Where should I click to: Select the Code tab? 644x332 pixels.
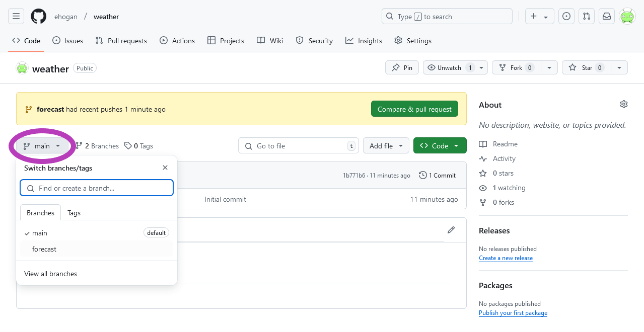point(26,41)
